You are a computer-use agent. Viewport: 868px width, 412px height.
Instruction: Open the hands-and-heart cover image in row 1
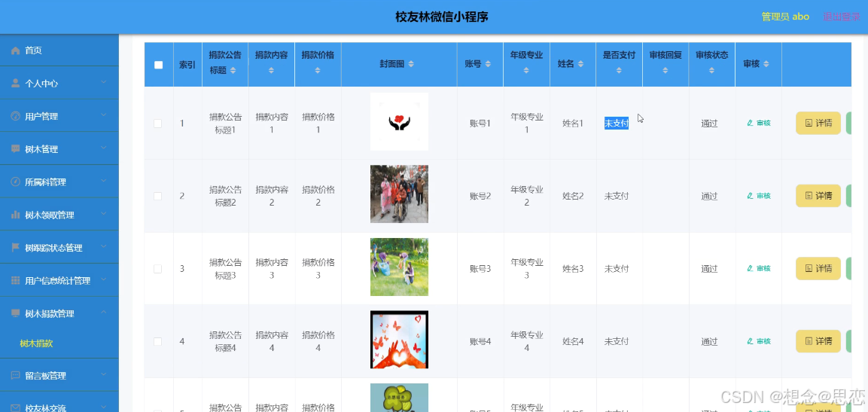click(x=399, y=121)
